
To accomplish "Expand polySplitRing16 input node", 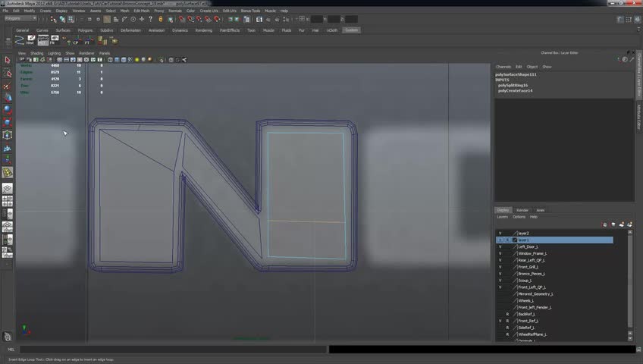I will coord(513,85).
